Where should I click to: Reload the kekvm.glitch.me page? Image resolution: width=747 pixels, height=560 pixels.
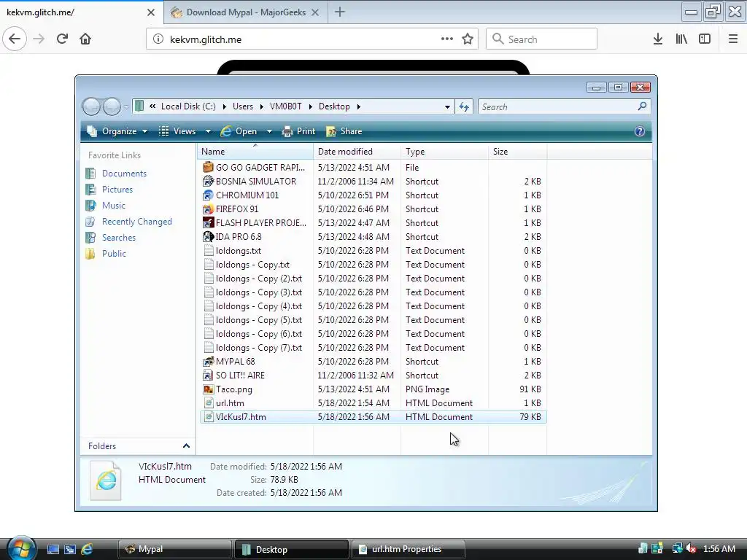point(62,39)
